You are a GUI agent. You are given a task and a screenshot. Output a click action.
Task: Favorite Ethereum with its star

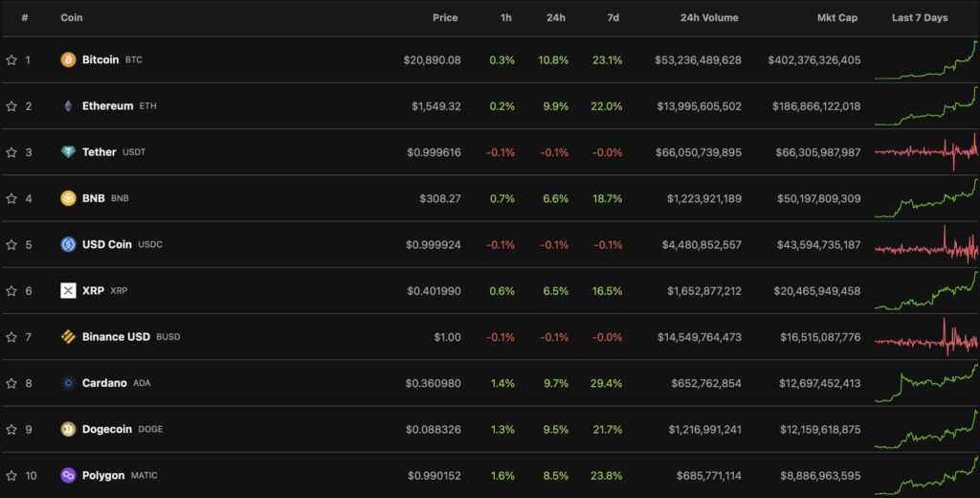(11, 106)
